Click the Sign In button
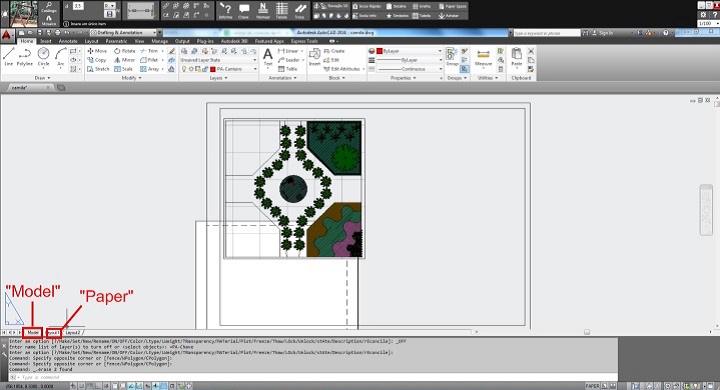This screenshot has width=720, height=390. 603,33
